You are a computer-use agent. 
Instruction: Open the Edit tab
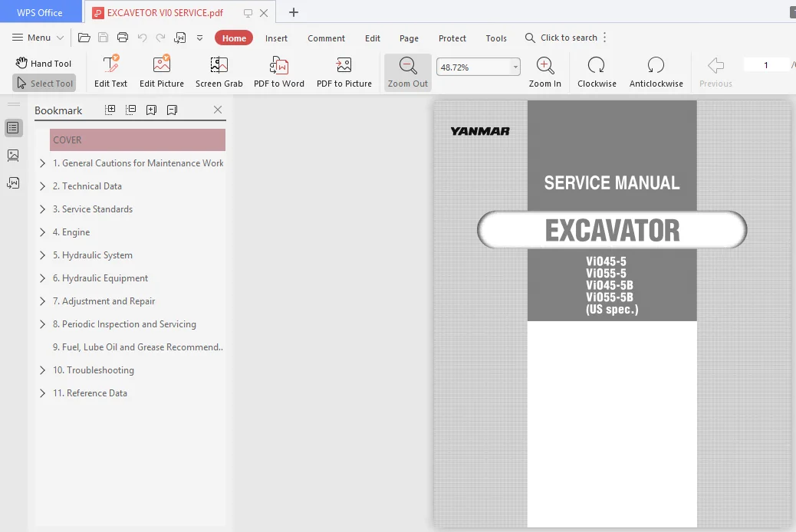click(x=373, y=38)
